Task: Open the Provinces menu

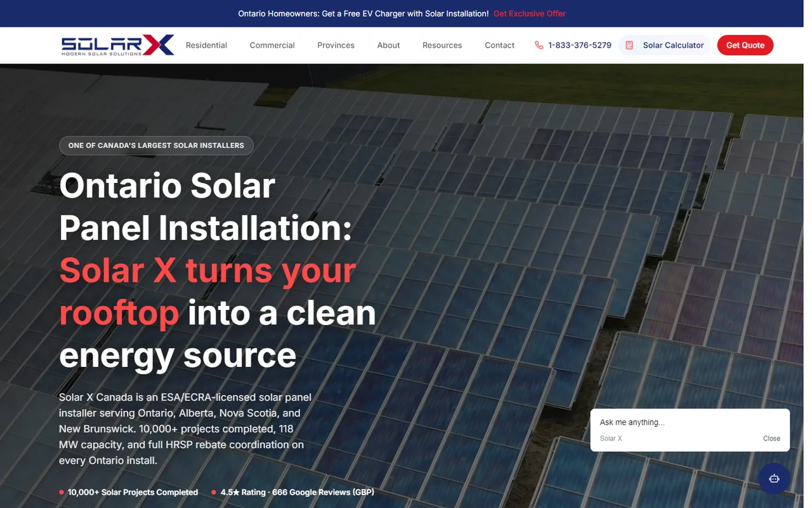Action: (x=336, y=45)
